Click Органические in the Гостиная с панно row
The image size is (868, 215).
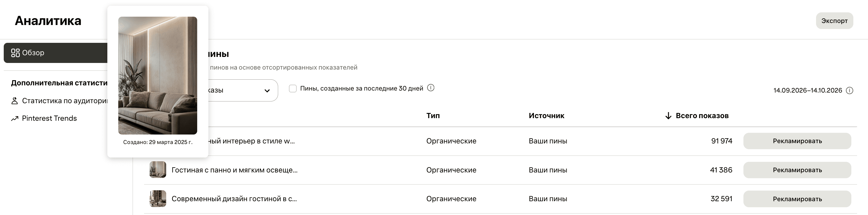451,170
